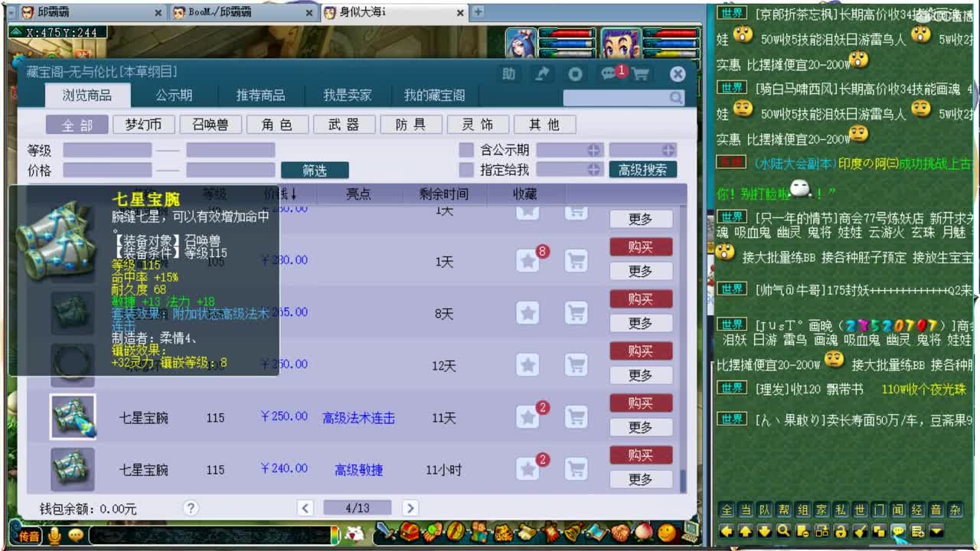Toggle the 帮 guild channel chat filter

coord(784,510)
